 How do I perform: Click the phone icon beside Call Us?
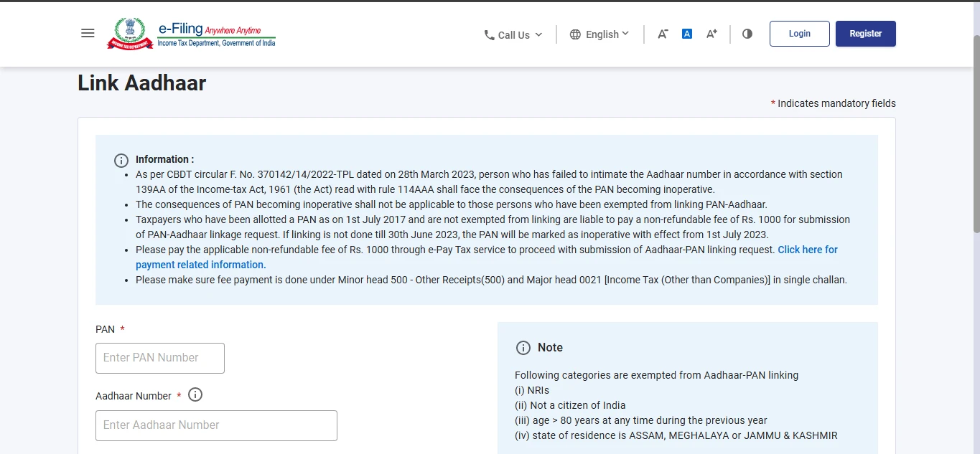pos(489,35)
